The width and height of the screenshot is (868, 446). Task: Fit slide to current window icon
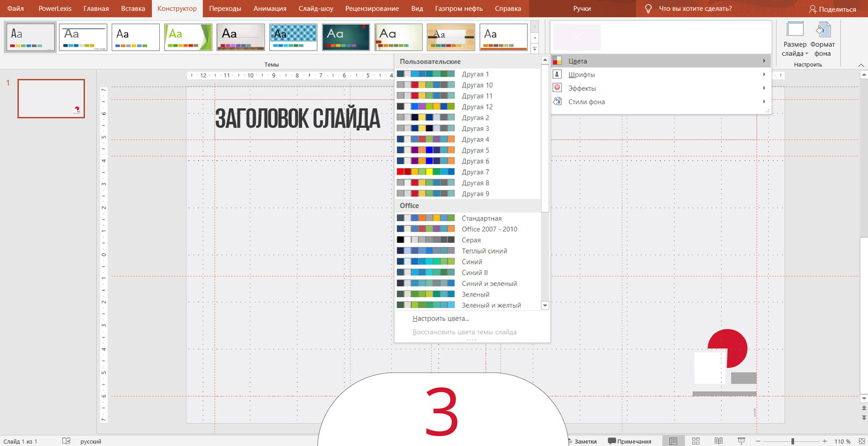pyautogui.click(x=861, y=441)
